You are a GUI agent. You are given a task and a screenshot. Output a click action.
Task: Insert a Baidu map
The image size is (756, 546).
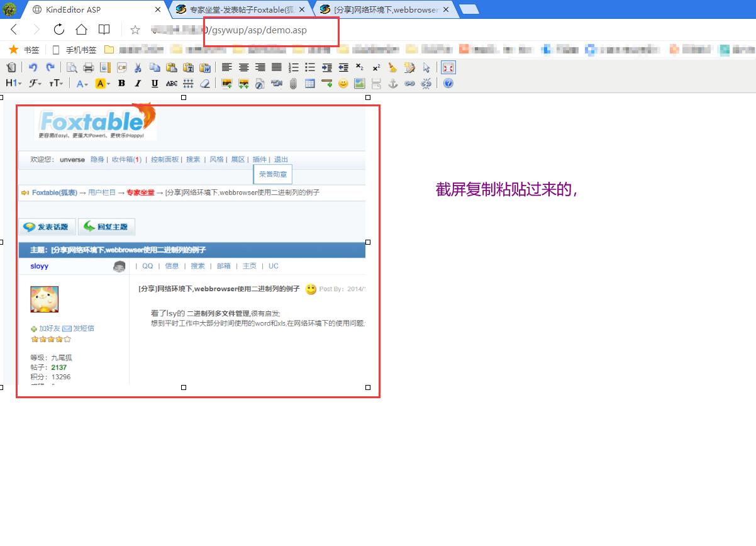point(359,83)
